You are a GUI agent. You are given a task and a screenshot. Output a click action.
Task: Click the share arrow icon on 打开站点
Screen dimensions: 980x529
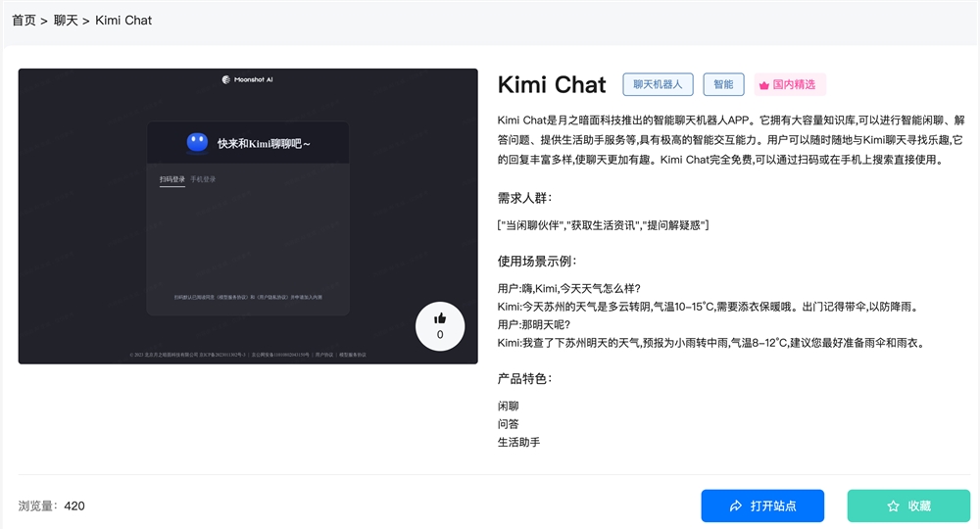736,505
